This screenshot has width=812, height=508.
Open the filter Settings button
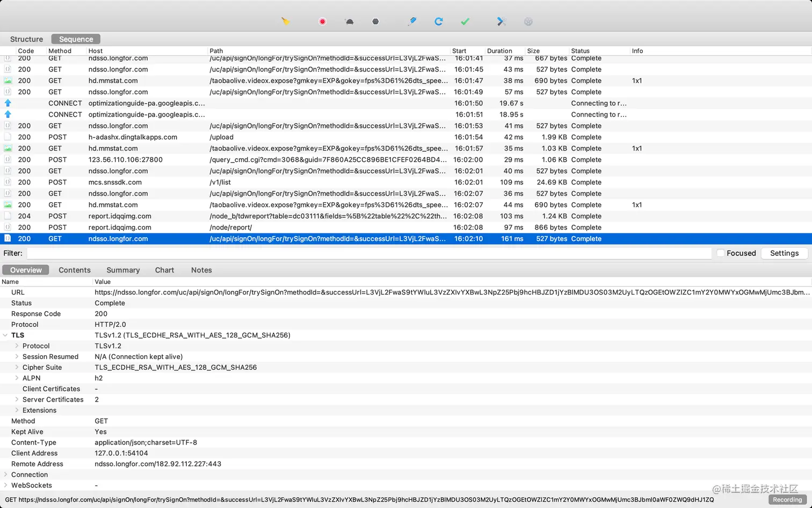click(x=784, y=253)
